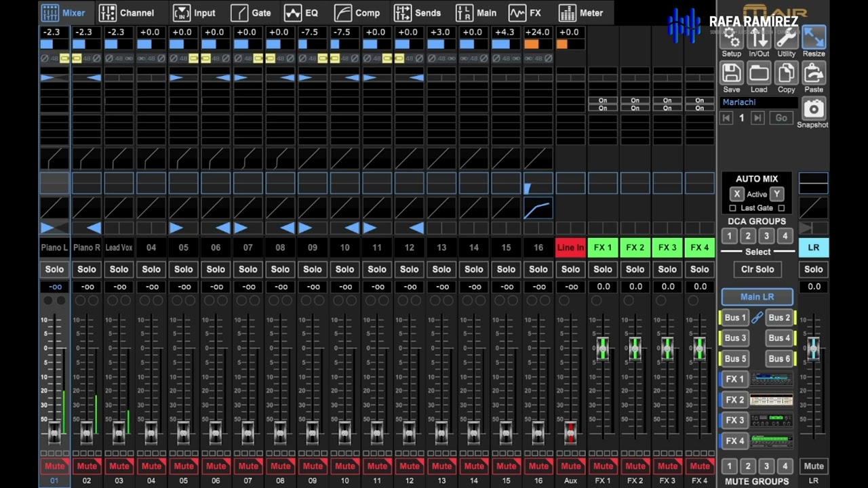
Task: Click the Save floppy disk icon
Action: point(731,73)
